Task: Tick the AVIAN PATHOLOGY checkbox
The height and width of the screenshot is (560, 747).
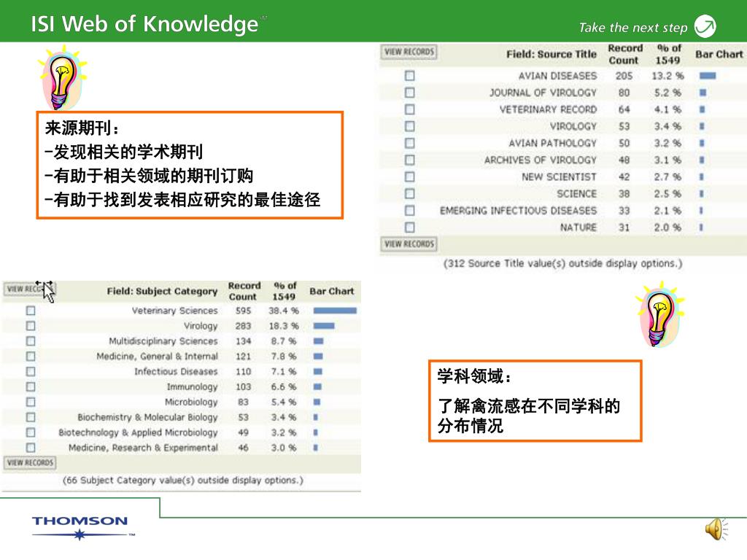Action: click(410, 143)
